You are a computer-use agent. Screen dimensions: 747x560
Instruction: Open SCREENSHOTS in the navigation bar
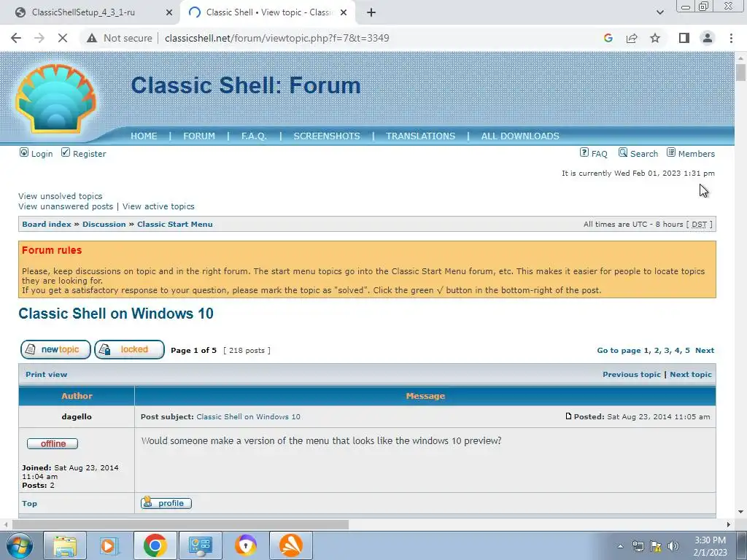click(327, 136)
